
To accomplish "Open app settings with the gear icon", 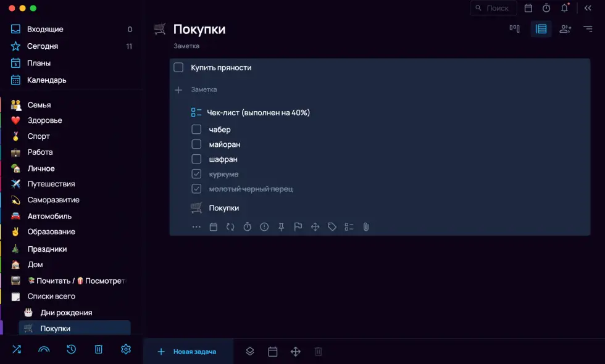I will pos(125,349).
